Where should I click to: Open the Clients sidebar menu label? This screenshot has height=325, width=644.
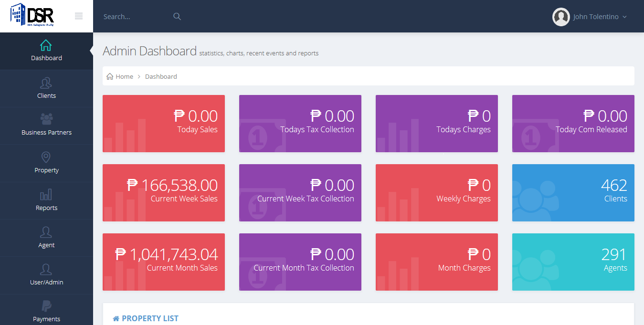[x=46, y=95]
